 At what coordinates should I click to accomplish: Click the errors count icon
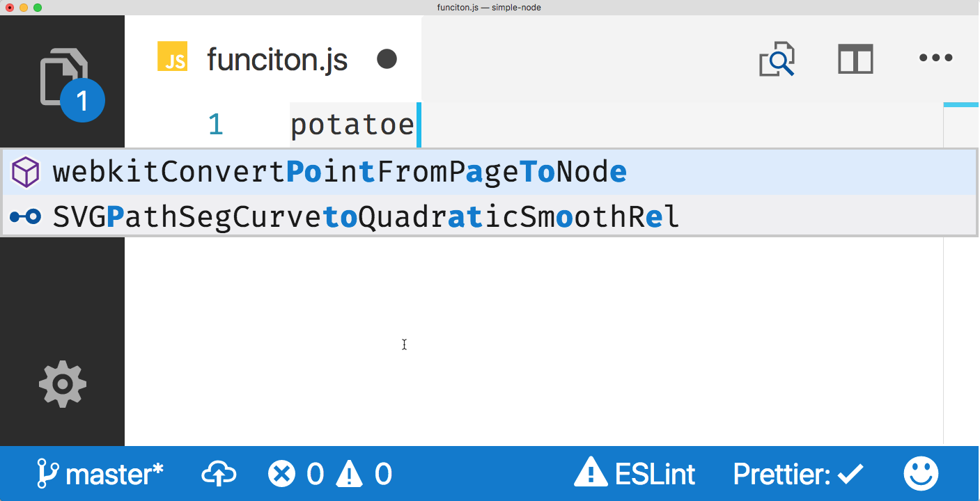[x=295, y=475]
